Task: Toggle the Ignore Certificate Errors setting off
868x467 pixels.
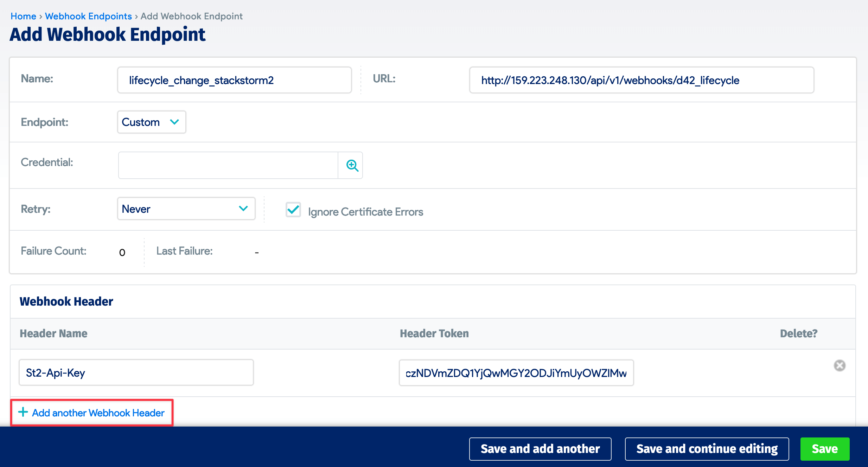Action: (293, 210)
